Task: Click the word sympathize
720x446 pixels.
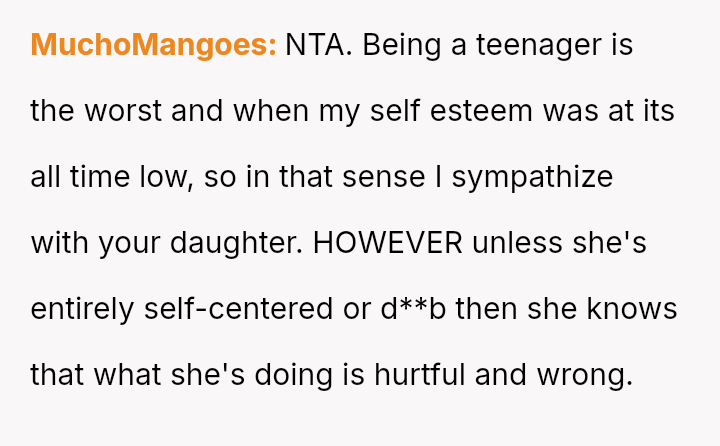Action: click(532, 177)
